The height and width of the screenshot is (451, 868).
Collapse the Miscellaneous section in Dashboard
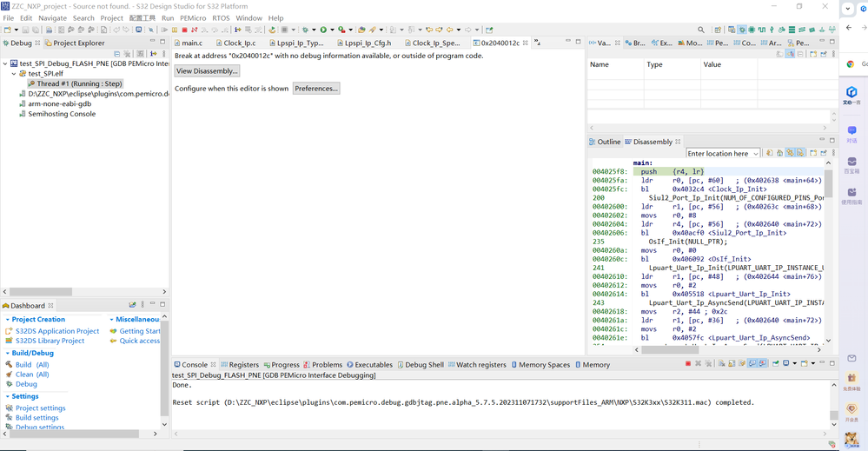pos(111,320)
